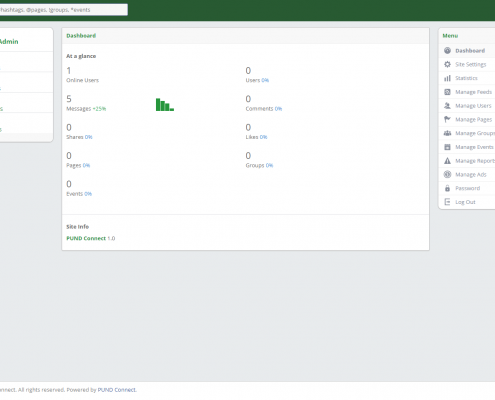Click the Log Out icon
This screenshot has width=495, height=400.
tap(447, 202)
